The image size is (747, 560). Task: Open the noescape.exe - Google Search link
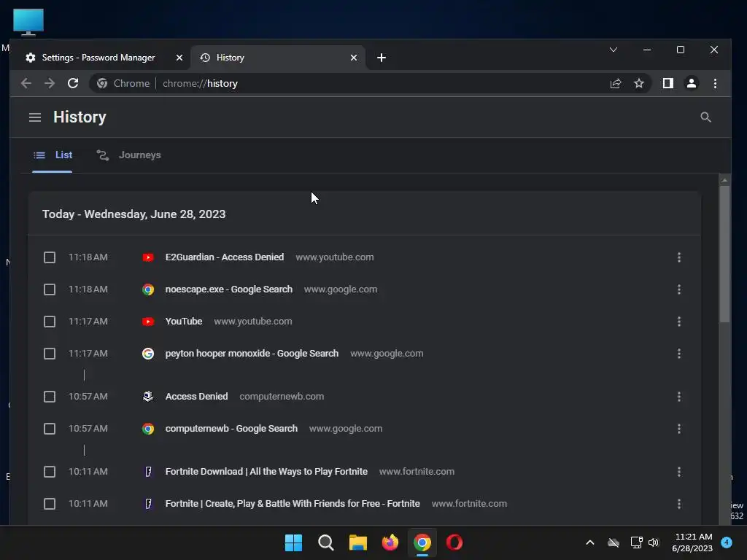click(228, 289)
